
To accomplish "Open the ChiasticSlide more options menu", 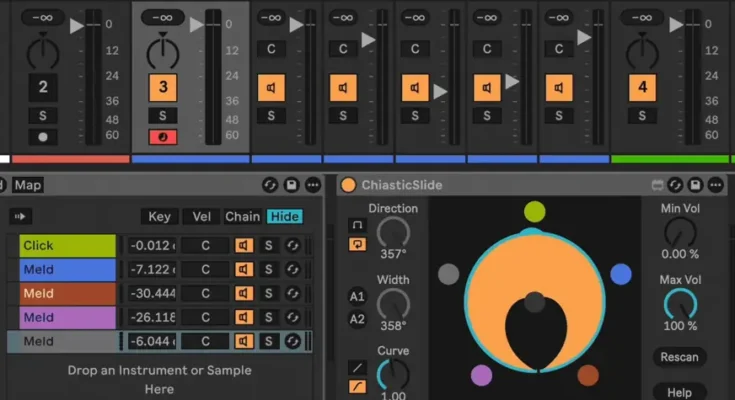I will click(x=715, y=185).
